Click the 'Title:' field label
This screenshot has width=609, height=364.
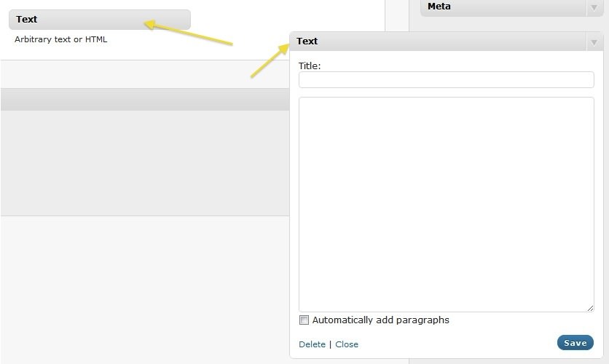pos(310,66)
